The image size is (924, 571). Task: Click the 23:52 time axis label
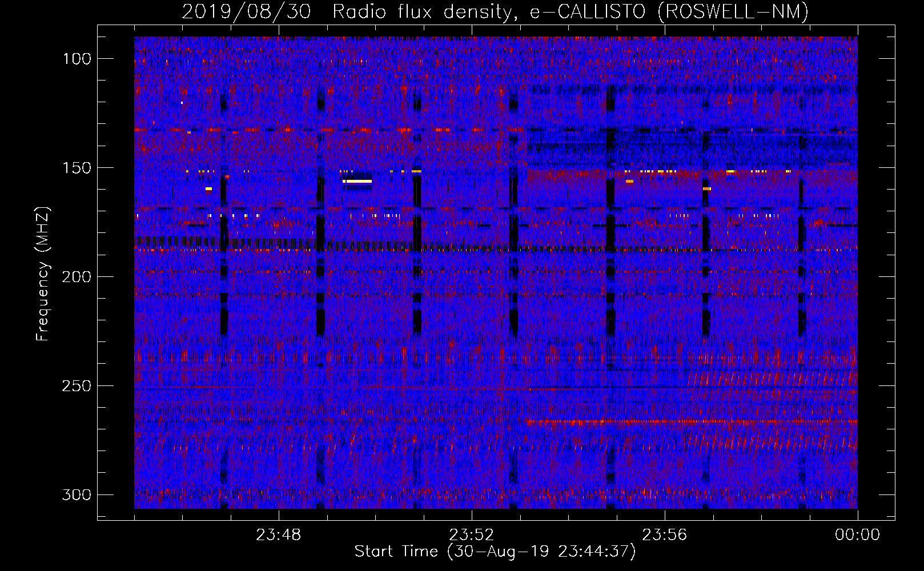click(x=472, y=535)
